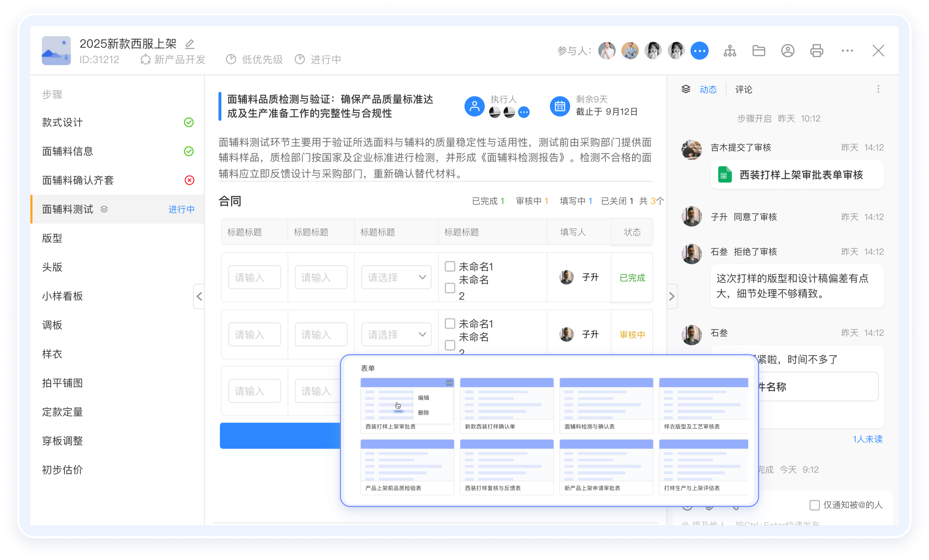929x560 pixels.
Task: Click first 请输入 field in the third row
Action: (254, 391)
